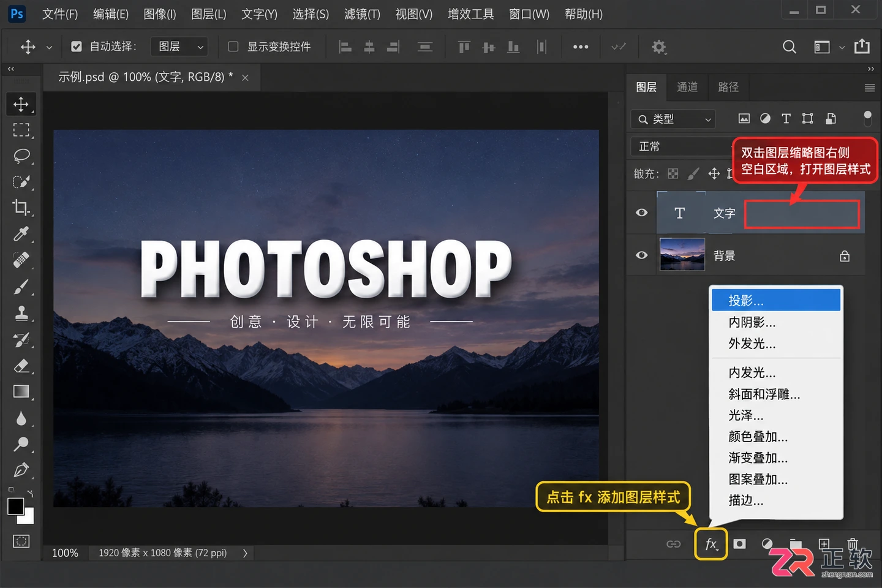Click the align left edges icon
882x588 pixels.
(345, 47)
